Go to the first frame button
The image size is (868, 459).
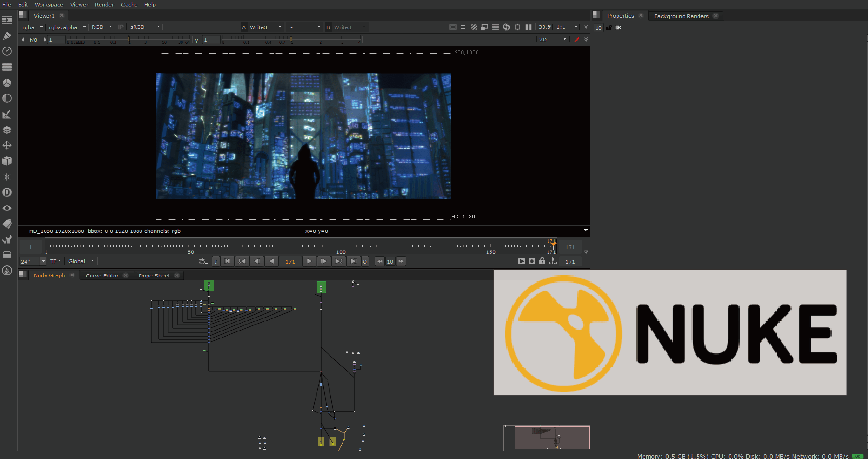tap(227, 261)
